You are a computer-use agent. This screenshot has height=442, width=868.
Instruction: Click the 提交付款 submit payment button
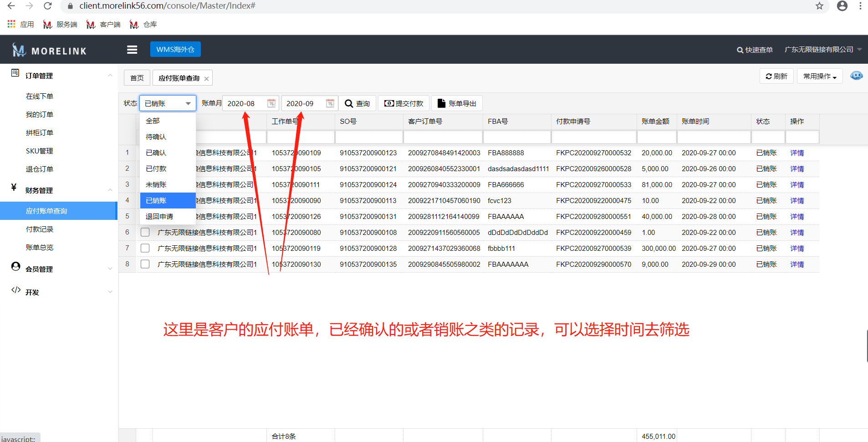(403, 103)
